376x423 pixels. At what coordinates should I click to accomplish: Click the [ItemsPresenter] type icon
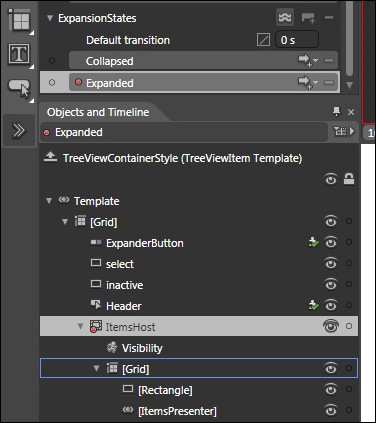[x=128, y=410]
